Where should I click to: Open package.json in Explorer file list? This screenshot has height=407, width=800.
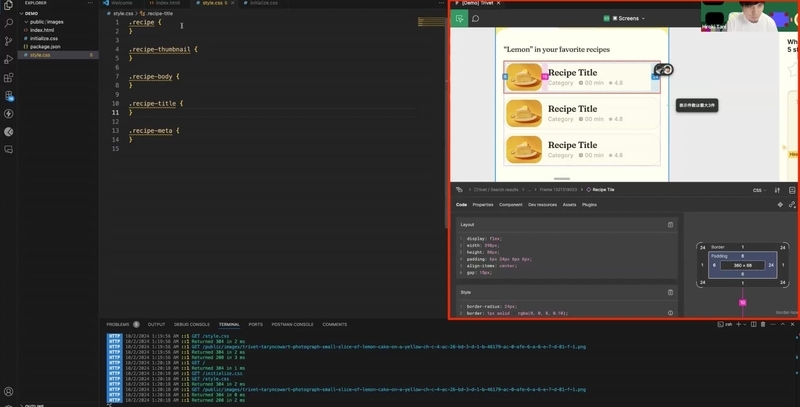tap(45, 46)
